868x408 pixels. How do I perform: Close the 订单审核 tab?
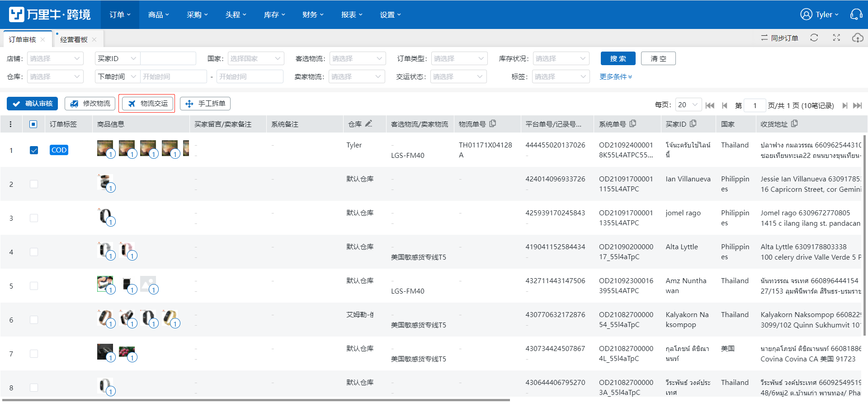pyautogui.click(x=42, y=39)
